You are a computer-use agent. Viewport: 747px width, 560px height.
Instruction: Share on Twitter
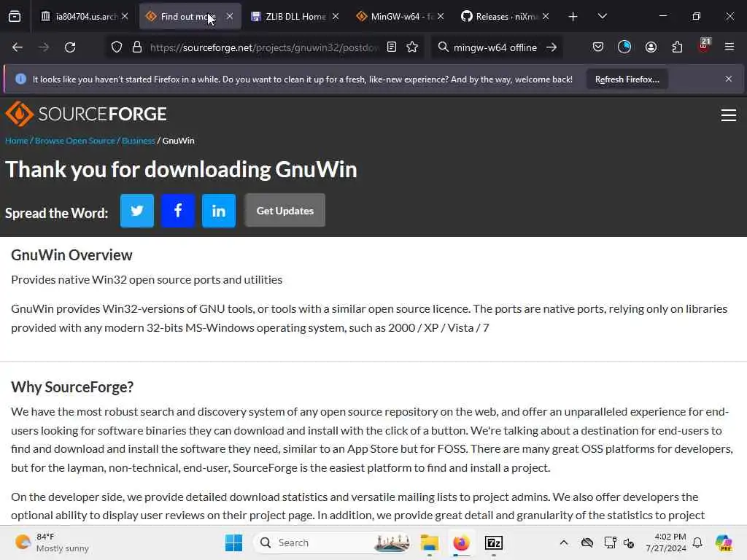click(x=137, y=211)
